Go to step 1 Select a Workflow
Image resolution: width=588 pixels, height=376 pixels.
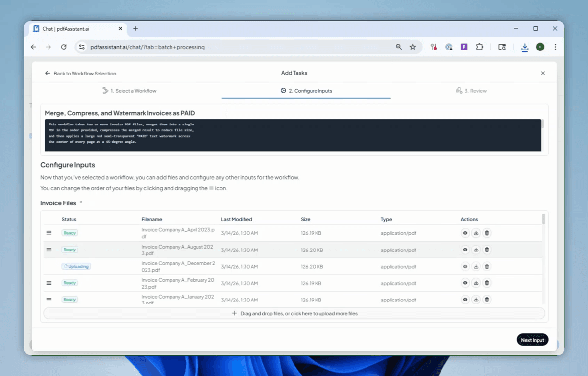pyautogui.click(x=129, y=91)
